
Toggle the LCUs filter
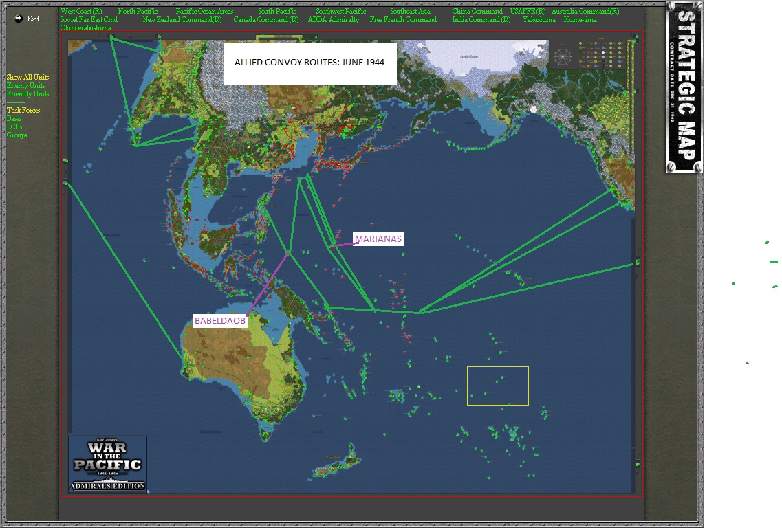click(14, 126)
